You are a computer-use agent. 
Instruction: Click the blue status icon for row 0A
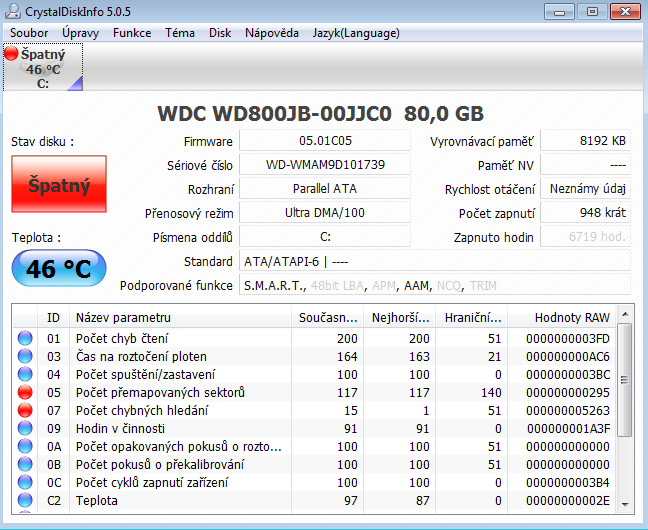click(x=25, y=446)
